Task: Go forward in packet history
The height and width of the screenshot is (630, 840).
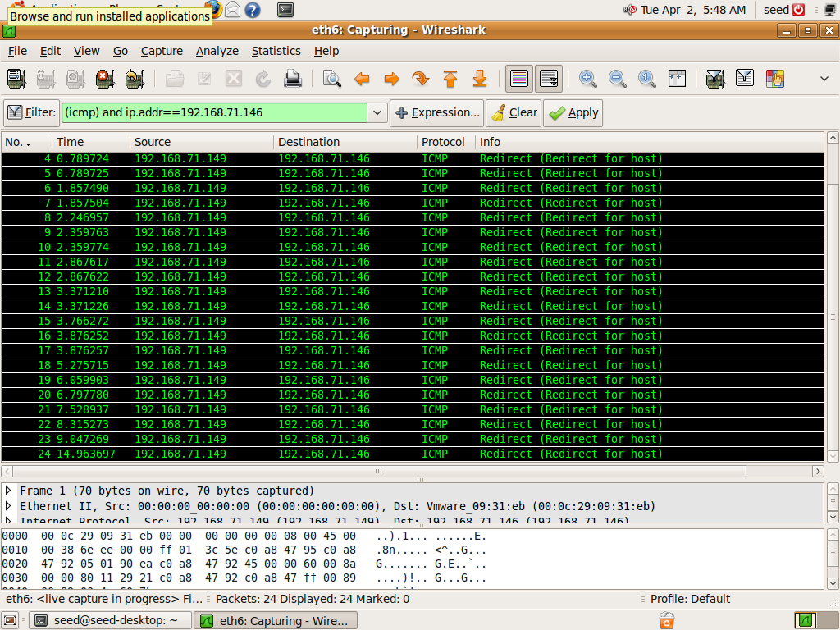Action: [x=391, y=79]
